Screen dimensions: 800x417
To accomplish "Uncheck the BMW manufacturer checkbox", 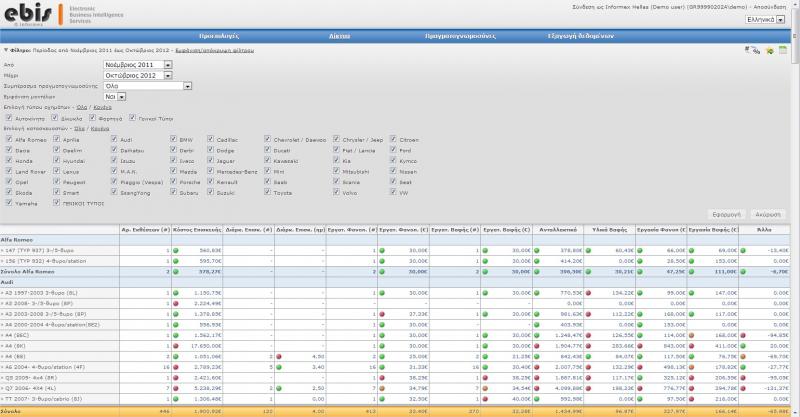I will tap(173, 139).
